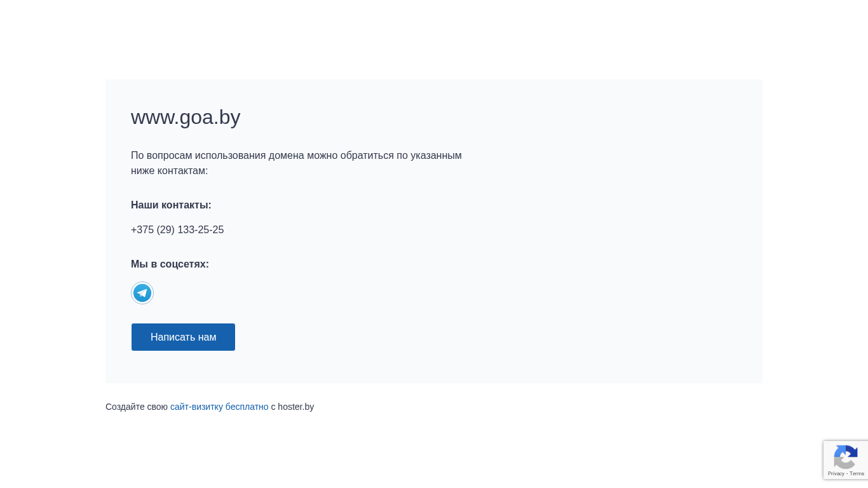
Task: Select the Мы в соцсетях: label
Action: point(170,264)
